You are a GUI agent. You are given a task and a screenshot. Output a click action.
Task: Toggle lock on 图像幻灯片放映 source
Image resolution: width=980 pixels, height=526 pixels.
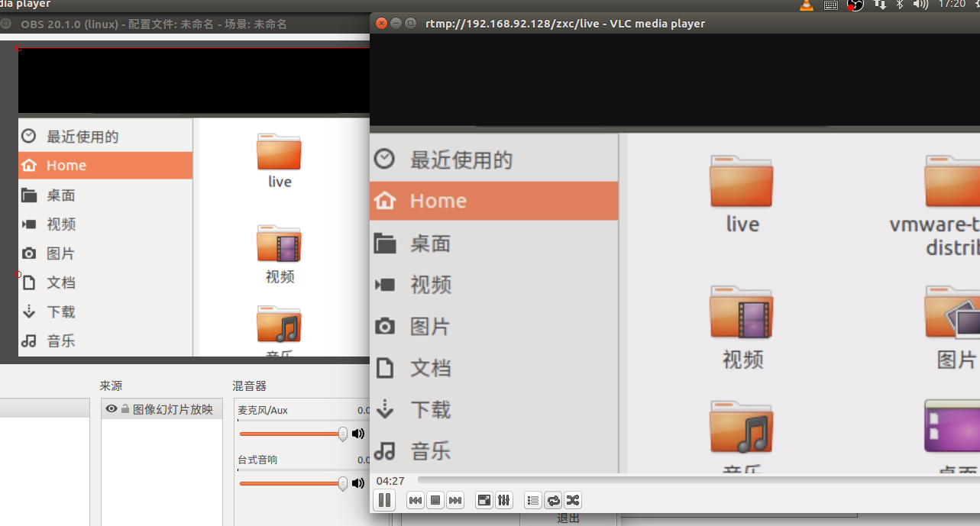click(125, 409)
